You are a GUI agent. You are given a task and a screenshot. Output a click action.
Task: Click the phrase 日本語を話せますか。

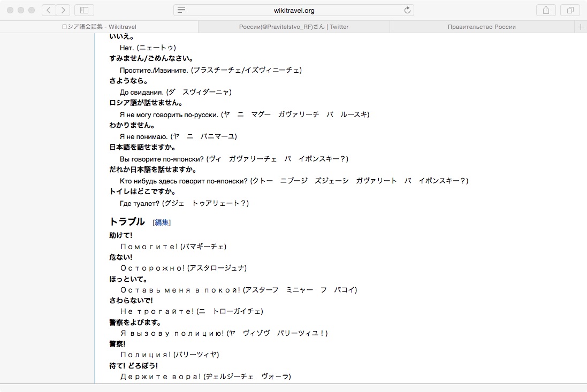(143, 147)
